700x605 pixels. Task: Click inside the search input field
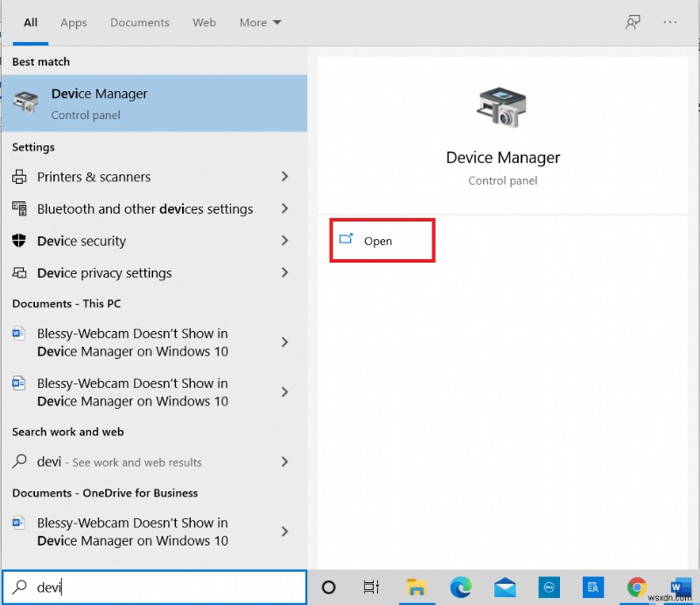coord(131,587)
